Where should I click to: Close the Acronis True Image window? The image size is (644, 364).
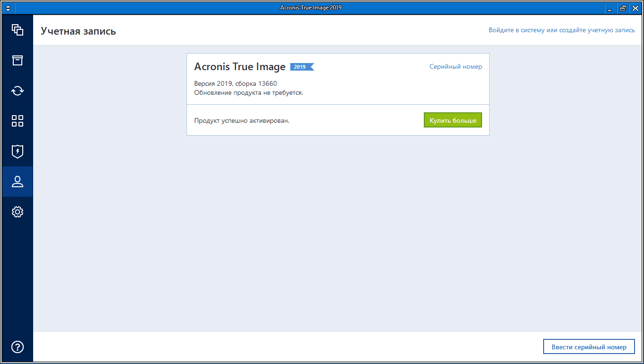(635, 8)
